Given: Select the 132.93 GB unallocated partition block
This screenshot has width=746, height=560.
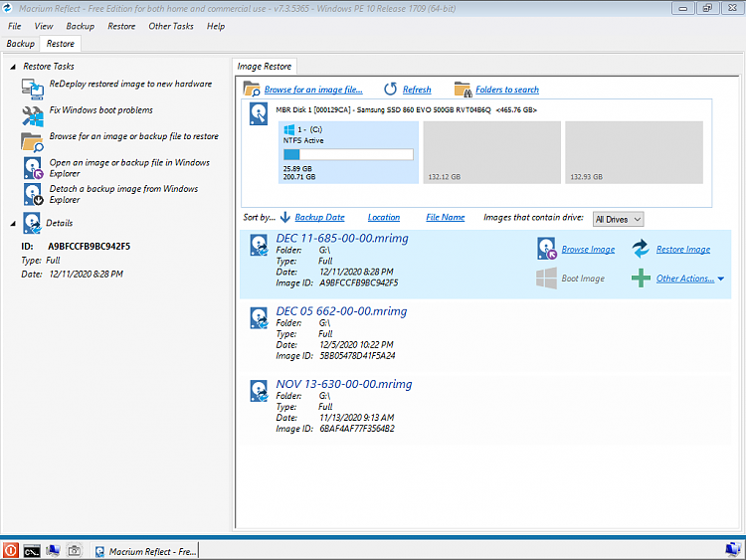Looking at the screenshot, I should coord(635,152).
